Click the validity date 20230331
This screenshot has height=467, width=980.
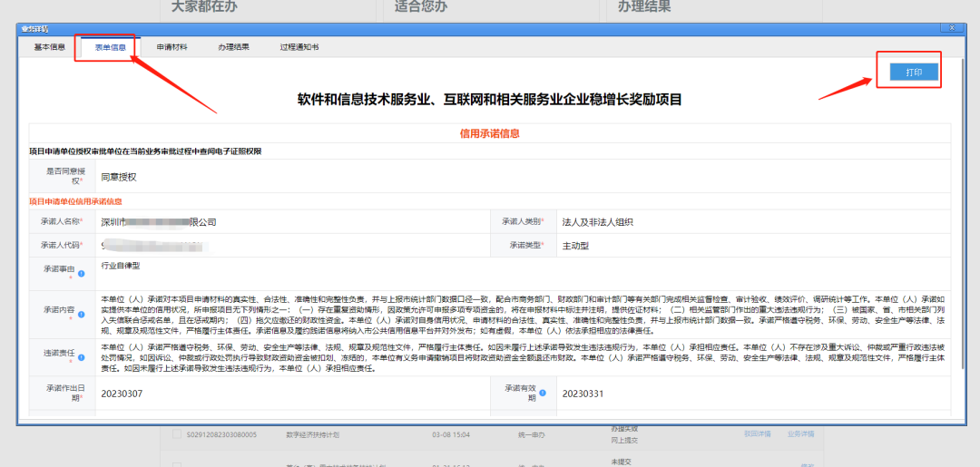pos(583,394)
